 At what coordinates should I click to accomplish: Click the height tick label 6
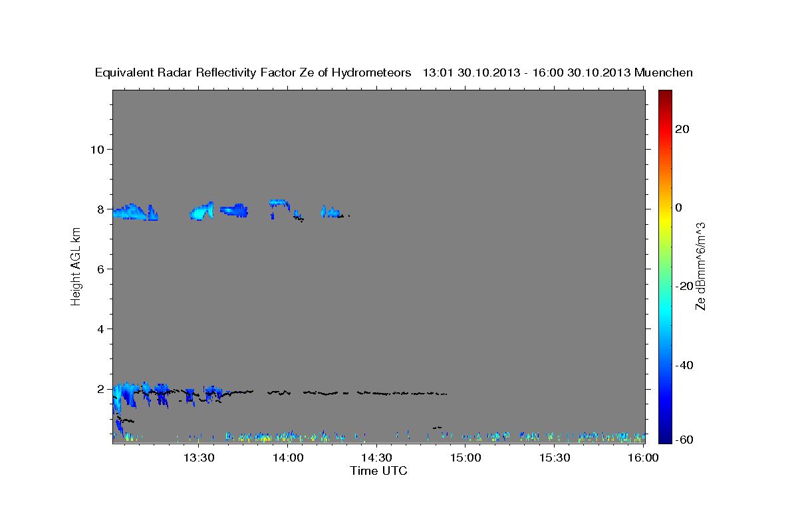100,269
